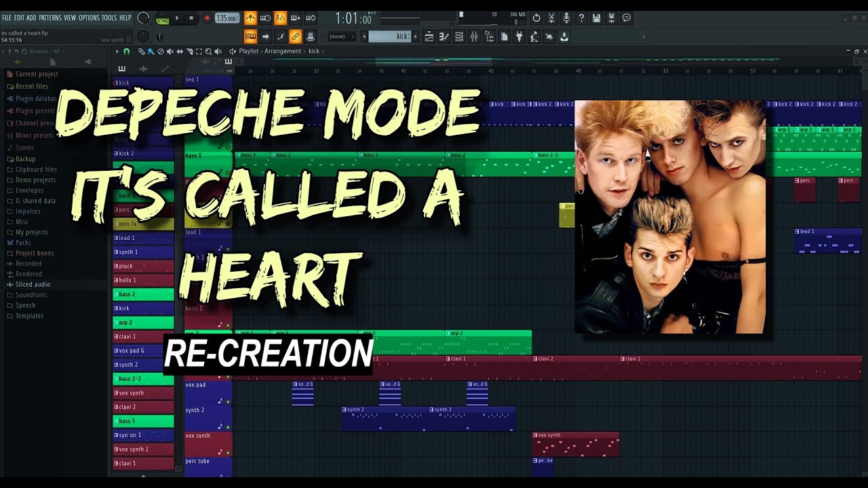
Task: Select the vox synth clip in playlist
Action: coord(576,444)
